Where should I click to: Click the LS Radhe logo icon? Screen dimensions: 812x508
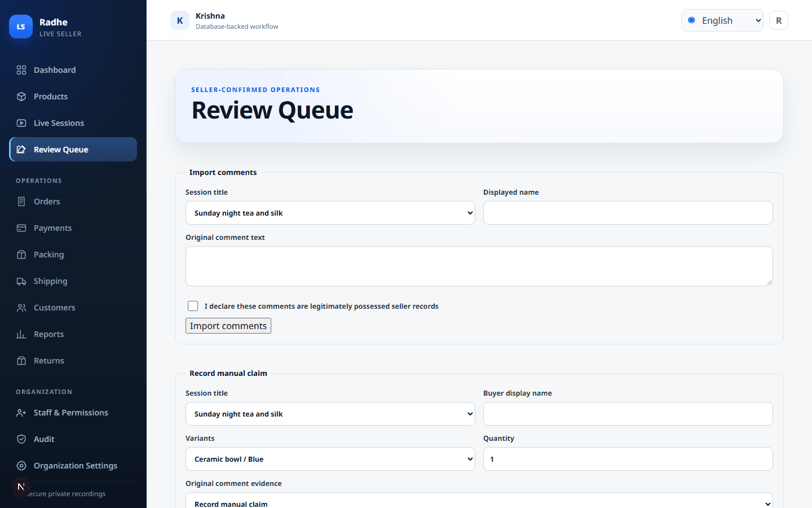pos(21,27)
